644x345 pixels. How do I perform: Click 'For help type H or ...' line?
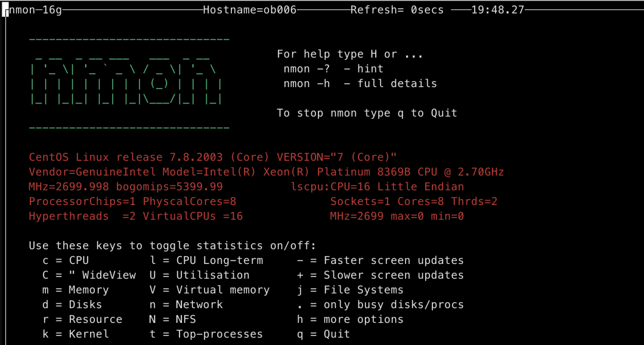pyautogui.click(x=350, y=54)
